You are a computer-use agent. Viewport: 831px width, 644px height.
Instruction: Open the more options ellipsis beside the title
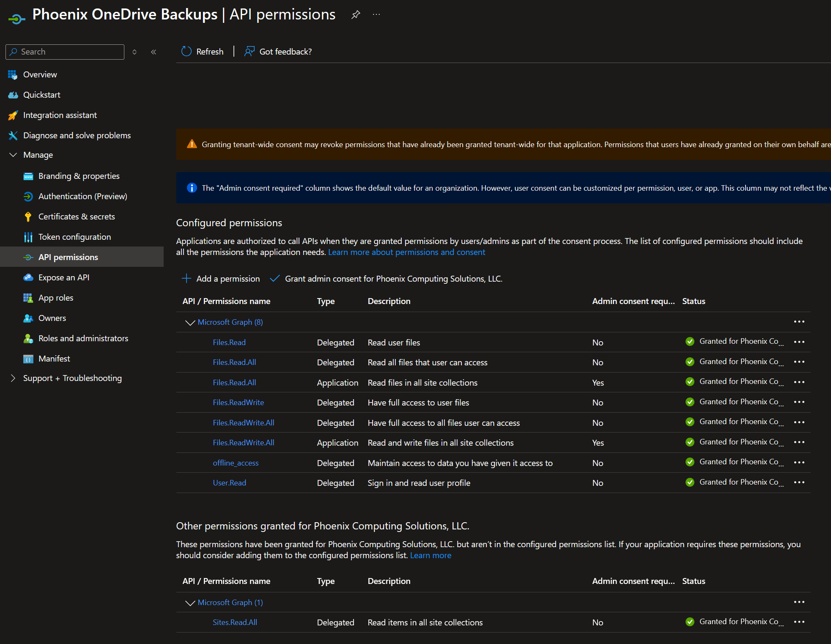click(x=376, y=15)
